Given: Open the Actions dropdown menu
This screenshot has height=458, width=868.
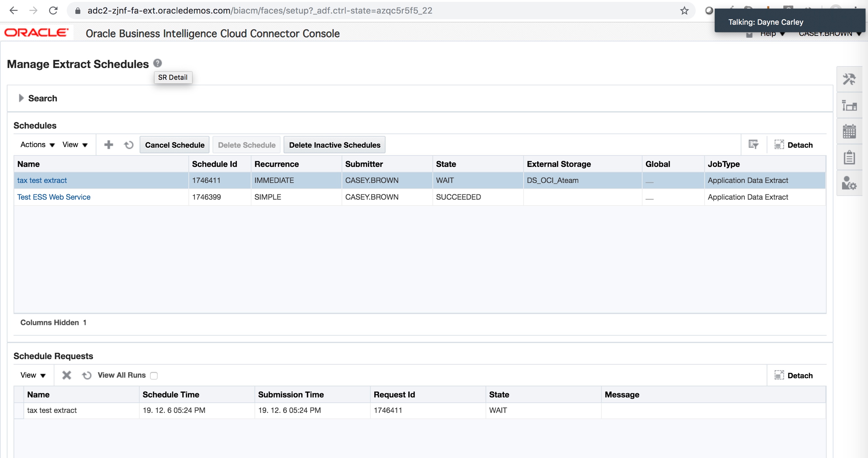Looking at the screenshot, I should (37, 145).
